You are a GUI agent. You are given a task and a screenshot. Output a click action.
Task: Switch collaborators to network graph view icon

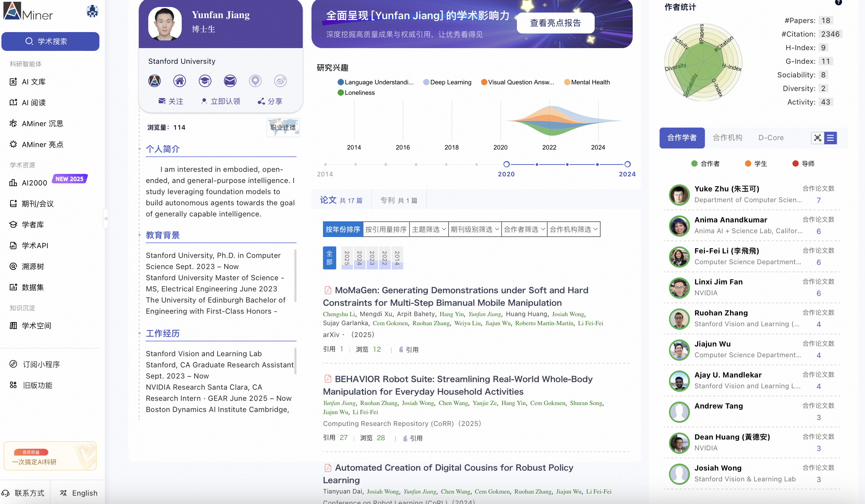(818, 138)
